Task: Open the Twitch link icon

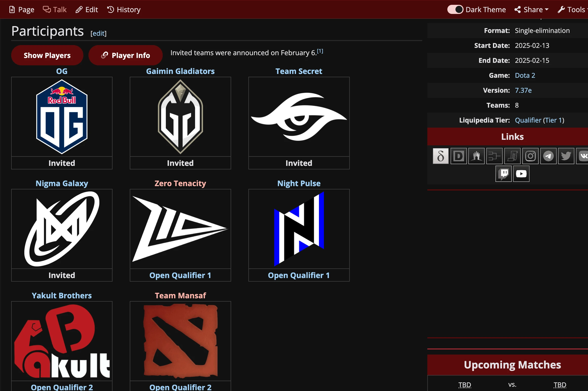Action: click(503, 174)
